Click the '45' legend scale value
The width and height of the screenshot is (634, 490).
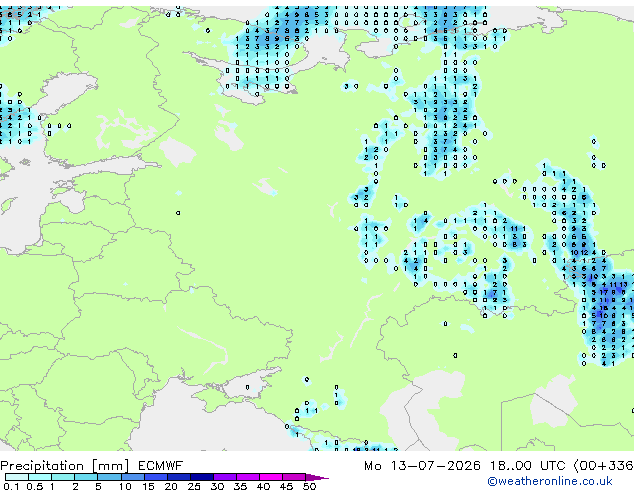pyautogui.click(x=286, y=486)
